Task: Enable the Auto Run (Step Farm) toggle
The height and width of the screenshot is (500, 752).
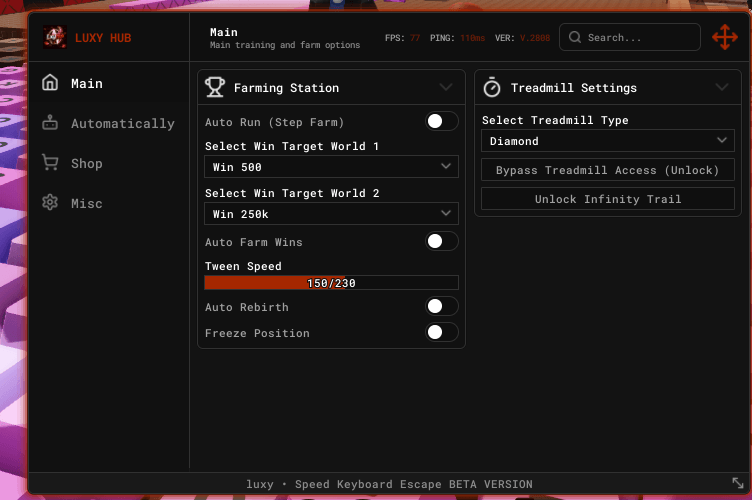Action: coord(442,121)
